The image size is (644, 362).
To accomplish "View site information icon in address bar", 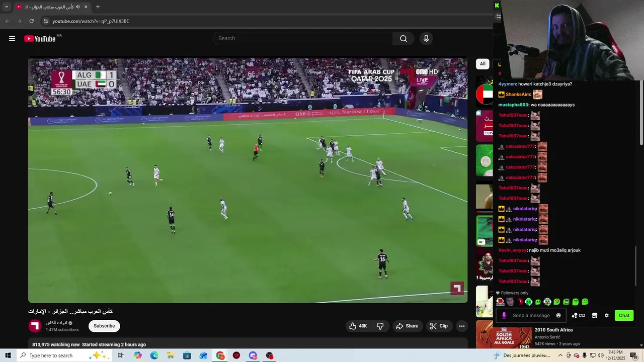I will click(x=45, y=21).
